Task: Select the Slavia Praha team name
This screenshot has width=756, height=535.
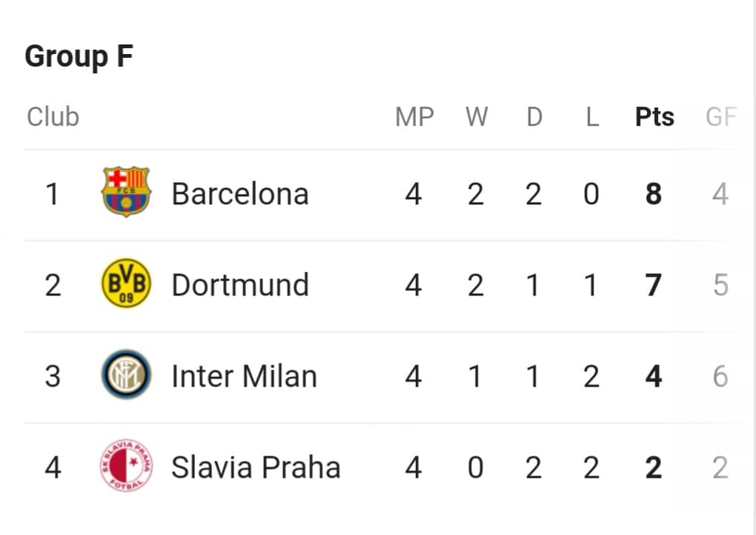Action: pyautogui.click(x=256, y=468)
